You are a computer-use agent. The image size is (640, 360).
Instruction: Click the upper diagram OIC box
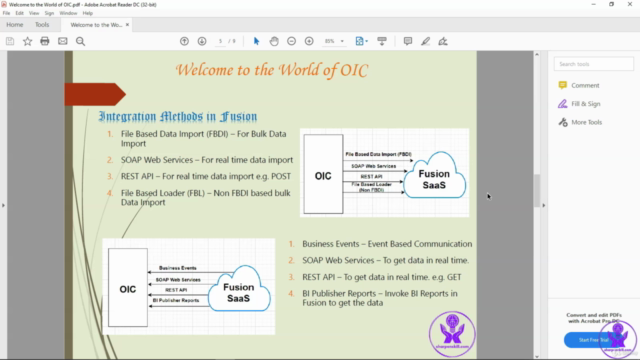click(x=323, y=174)
